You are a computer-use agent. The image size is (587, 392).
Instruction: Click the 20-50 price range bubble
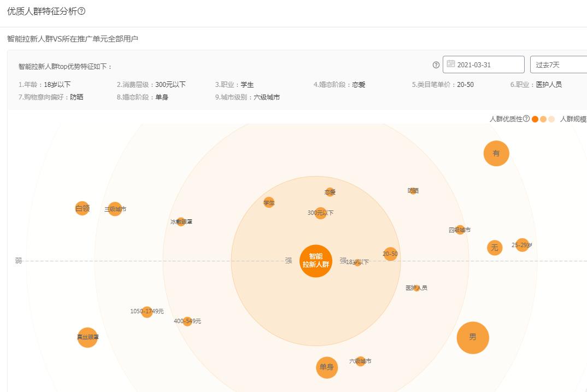[x=390, y=254]
